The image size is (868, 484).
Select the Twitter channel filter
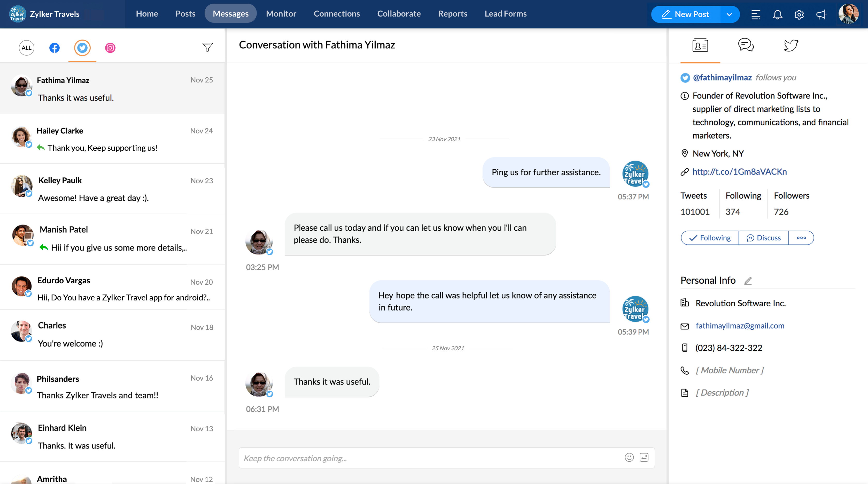point(82,48)
